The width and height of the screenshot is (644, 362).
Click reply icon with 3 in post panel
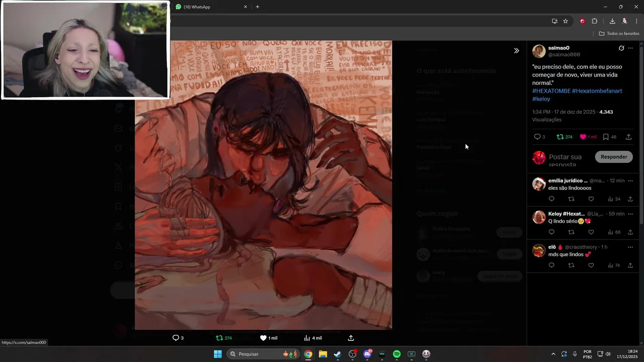pyautogui.click(x=539, y=137)
